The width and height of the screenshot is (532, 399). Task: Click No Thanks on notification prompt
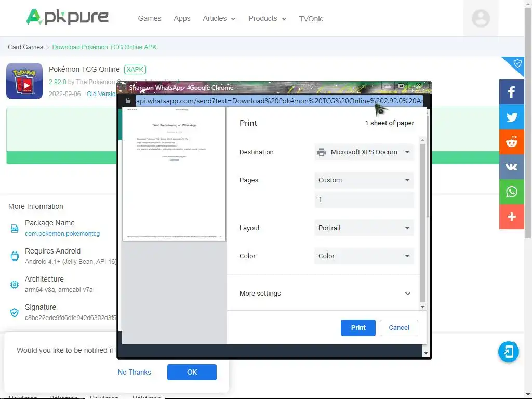(135, 372)
